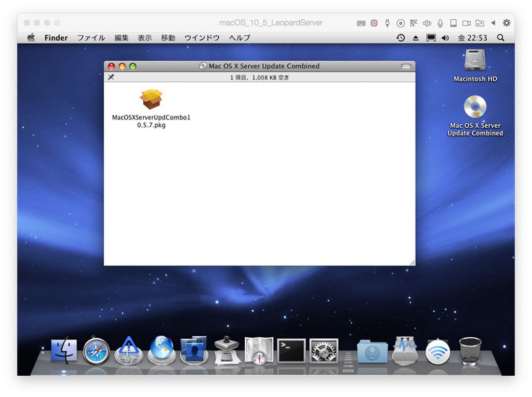Open the 表示 menu
Image resolution: width=532 pixels, height=397 pixels.
(144, 37)
